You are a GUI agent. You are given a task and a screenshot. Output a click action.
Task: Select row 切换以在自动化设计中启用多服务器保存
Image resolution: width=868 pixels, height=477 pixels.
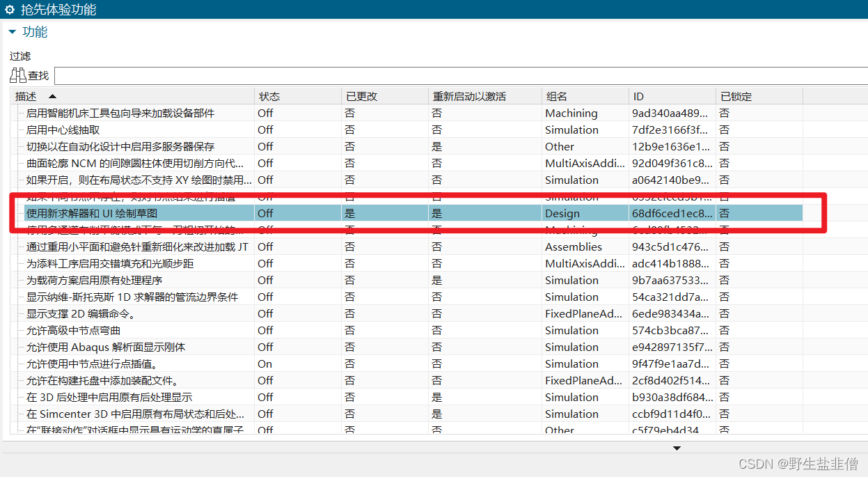tap(407, 146)
